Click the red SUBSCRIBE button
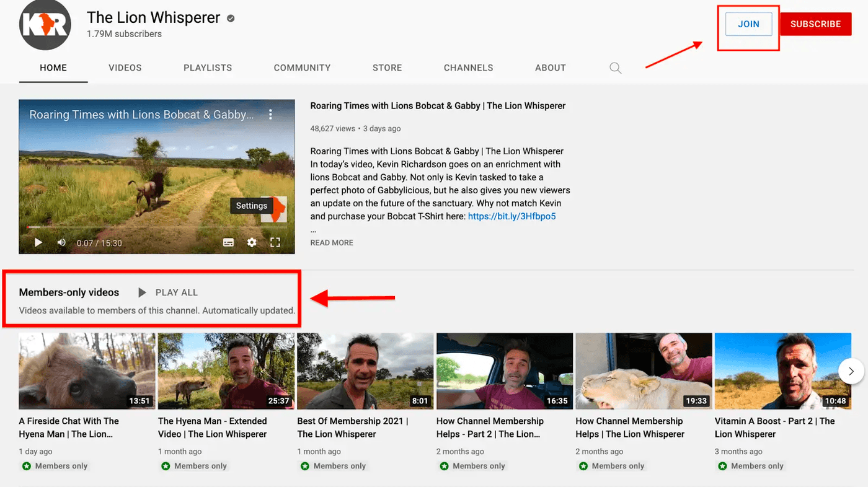Viewport: 868px width, 487px height. 815,24
